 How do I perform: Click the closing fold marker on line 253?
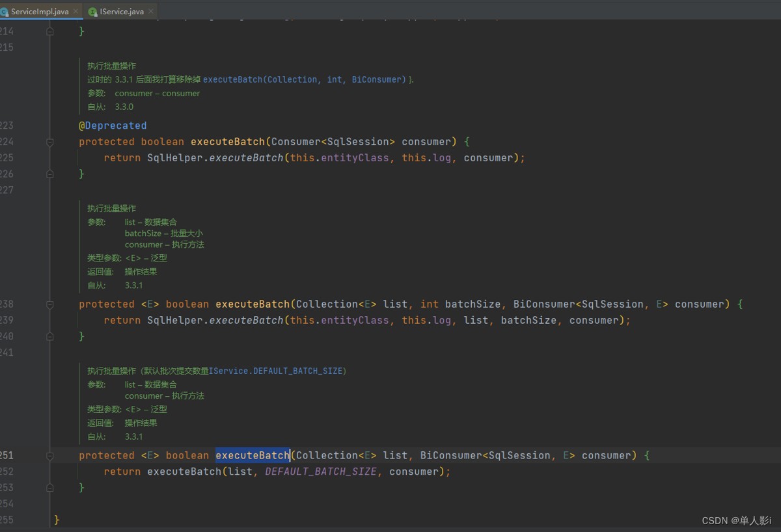pos(50,488)
